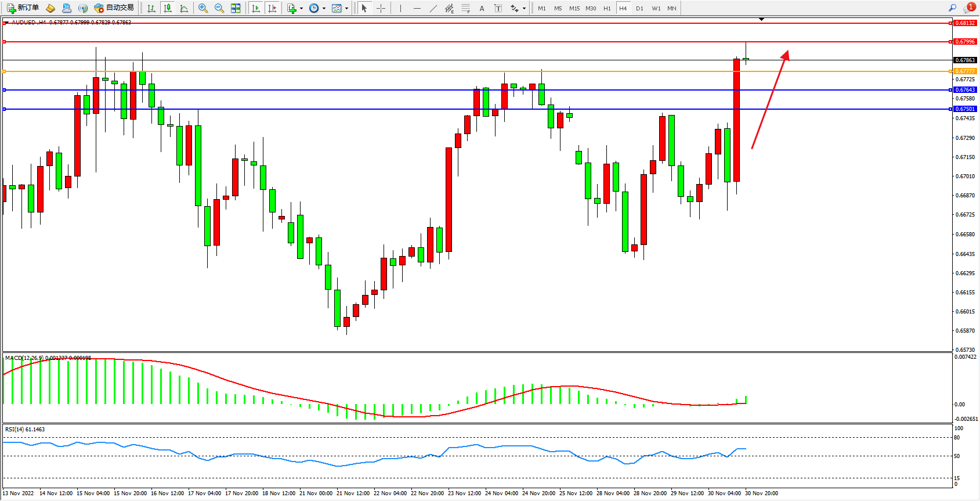The image size is (980, 501).
Task: Click the New Order (新订单) button
Action: [23, 8]
